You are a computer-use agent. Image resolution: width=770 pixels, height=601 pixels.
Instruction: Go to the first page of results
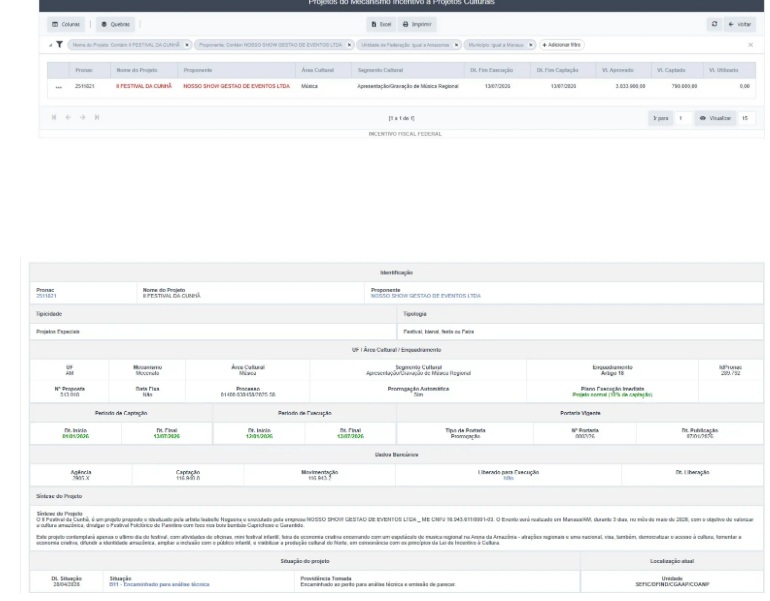click(x=54, y=118)
